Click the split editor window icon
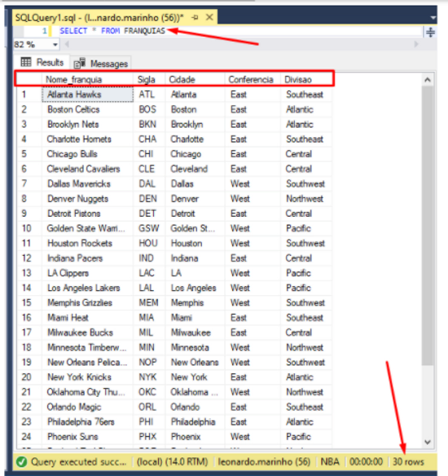448x476 pixels. click(x=430, y=32)
